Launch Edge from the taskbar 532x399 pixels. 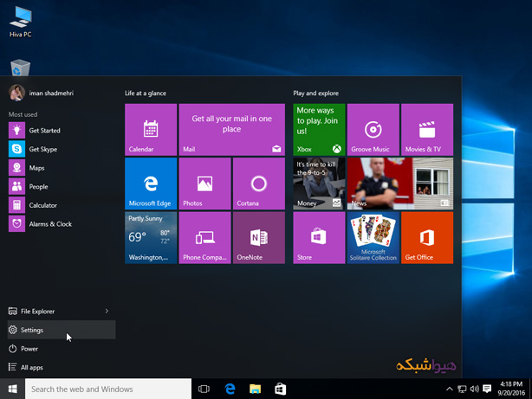click(x=230, y=389)
